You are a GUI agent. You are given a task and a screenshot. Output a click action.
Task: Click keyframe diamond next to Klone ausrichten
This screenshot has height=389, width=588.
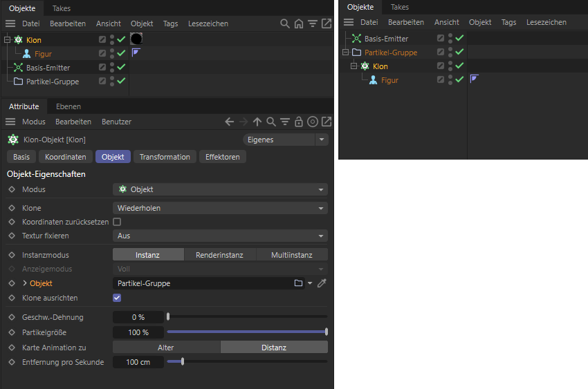(12, 298)
